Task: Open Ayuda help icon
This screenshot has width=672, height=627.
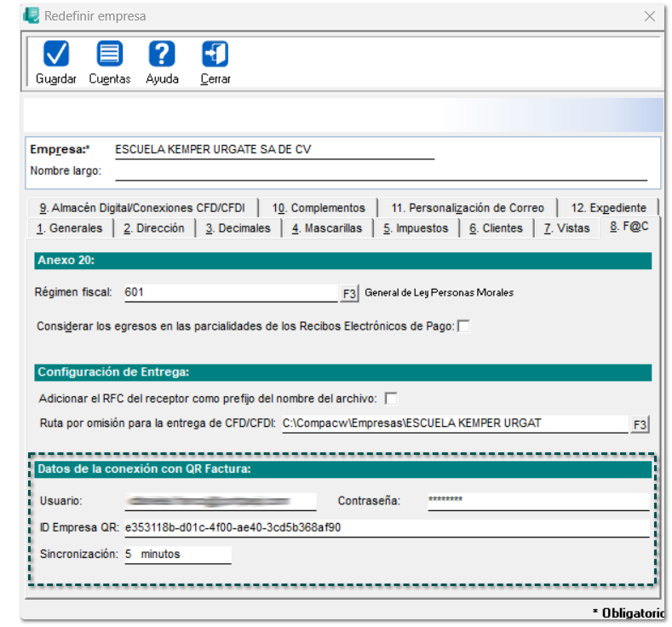Action: click(x=162, y=55)
